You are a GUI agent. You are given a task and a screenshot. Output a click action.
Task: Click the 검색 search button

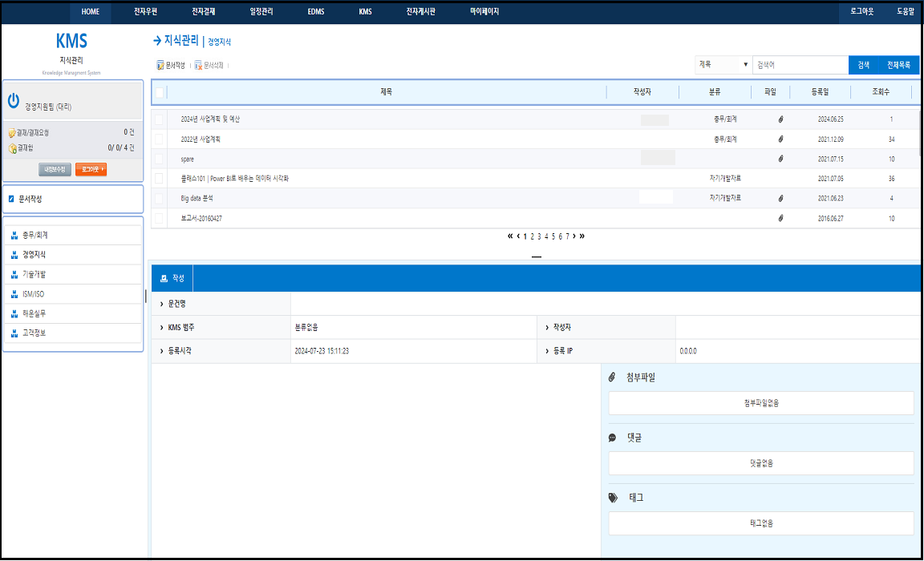coord(863,66)
